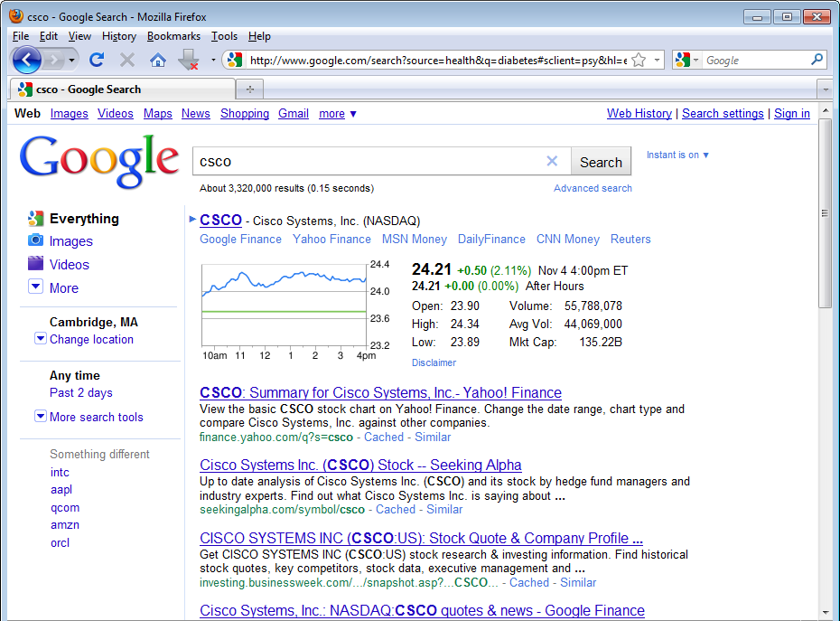840x621 pixels.
Task: Open a new tab with plus button
Action: 250,89
